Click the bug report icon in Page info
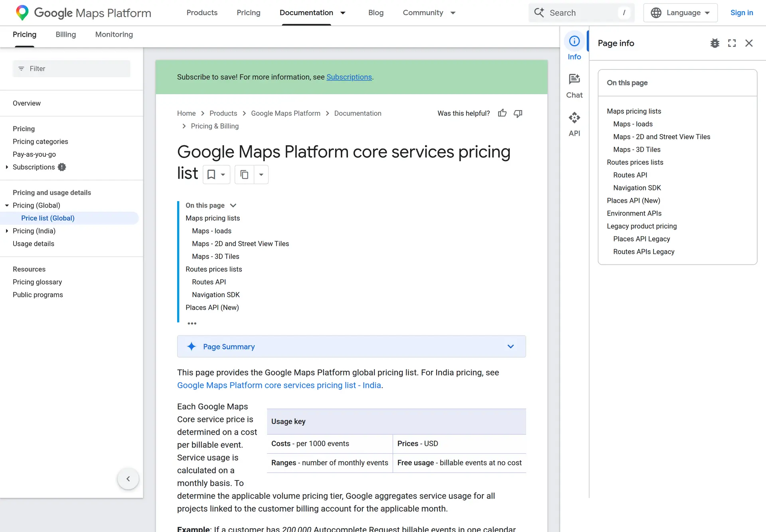 715,43
